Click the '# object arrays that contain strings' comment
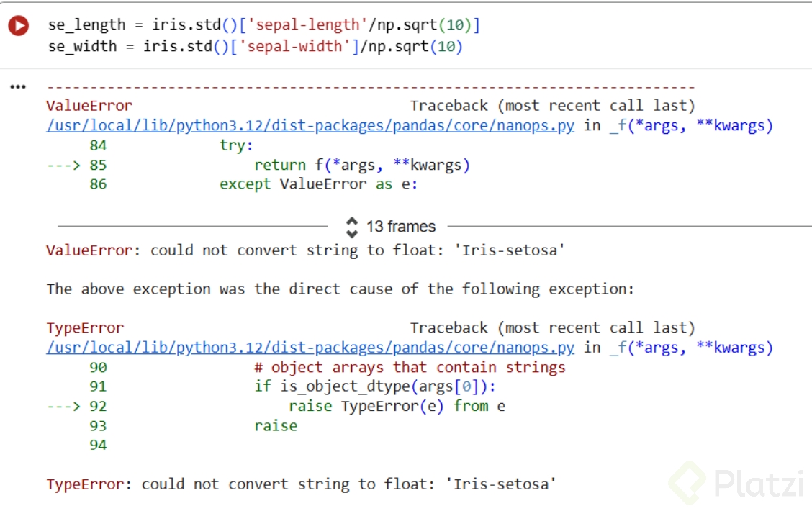This screenshot has width=812, height=511. coord(410,367)
